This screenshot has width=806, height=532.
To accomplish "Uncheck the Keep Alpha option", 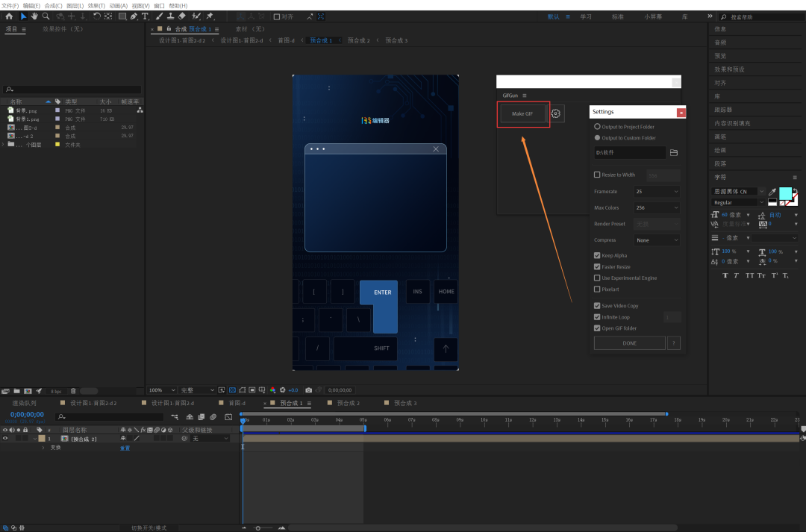I will 597,255.
